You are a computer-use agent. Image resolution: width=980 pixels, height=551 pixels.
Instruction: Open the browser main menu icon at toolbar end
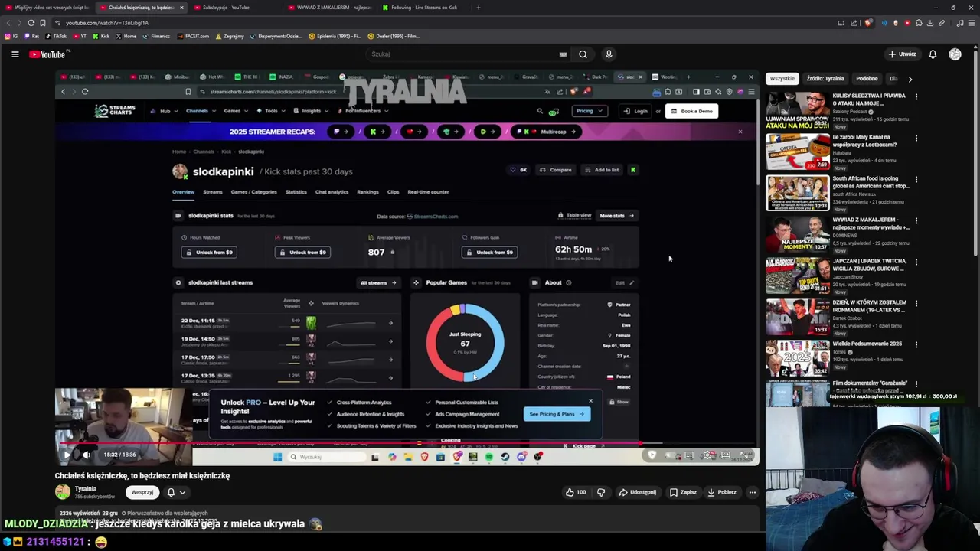tap(971, 23)
